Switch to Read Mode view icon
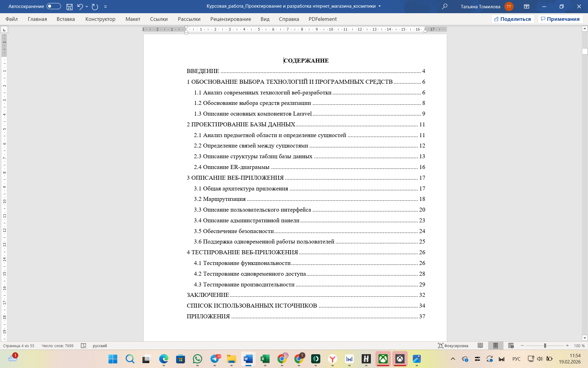This screenshot has width=588, height=368. 480,346
